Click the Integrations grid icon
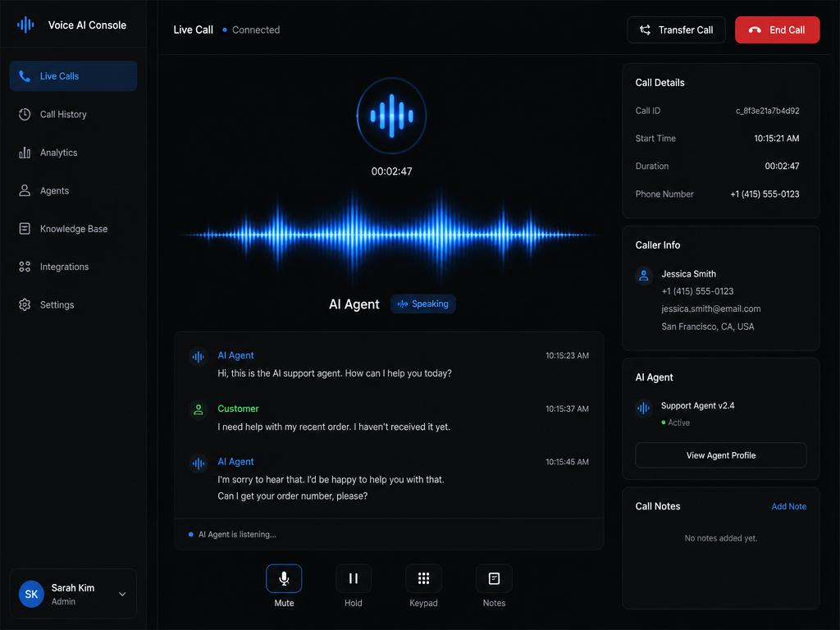 [25, 267]
